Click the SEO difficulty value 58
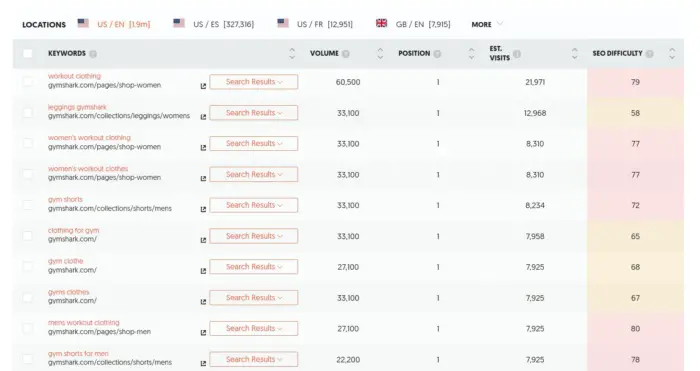The height and width of the screenshot is (371, 700). (x=635, y=113)
